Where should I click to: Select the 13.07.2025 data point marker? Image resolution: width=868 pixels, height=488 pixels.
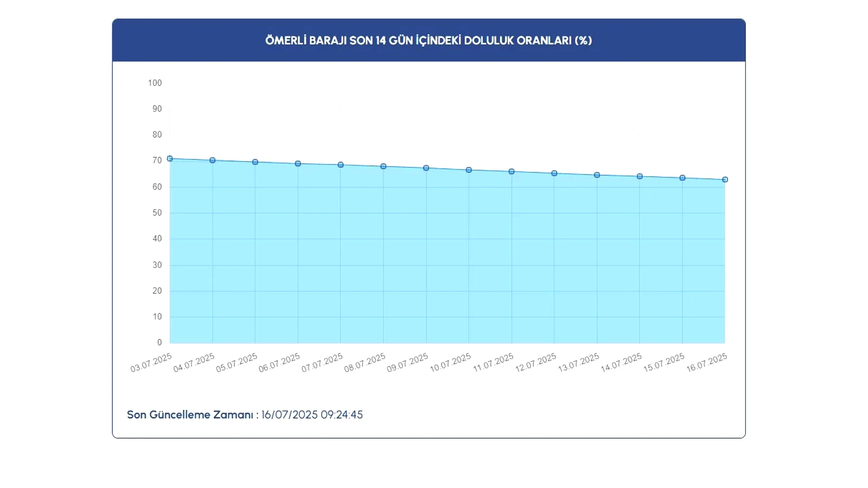click(x=597, y=175)
